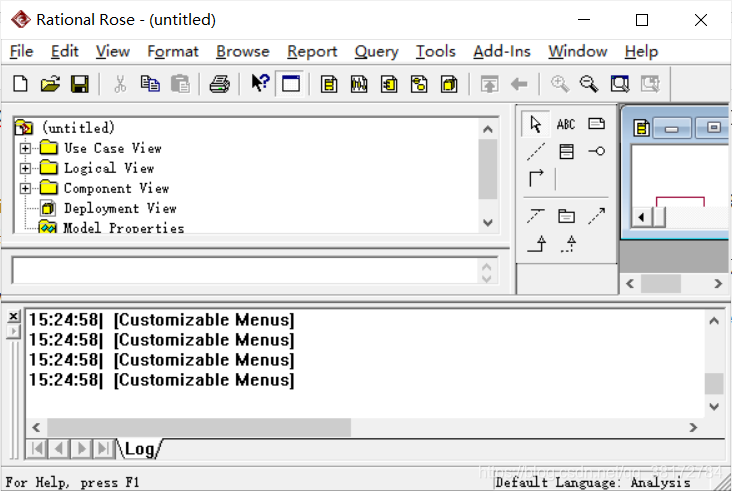Browse deployment diagram toolbar icon

click(x=449, y=84)
